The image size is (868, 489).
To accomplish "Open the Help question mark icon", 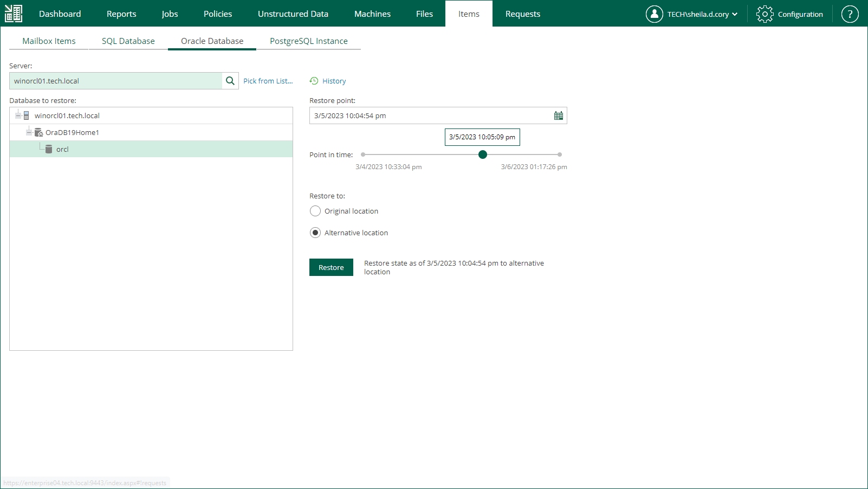I will (849, 14).
